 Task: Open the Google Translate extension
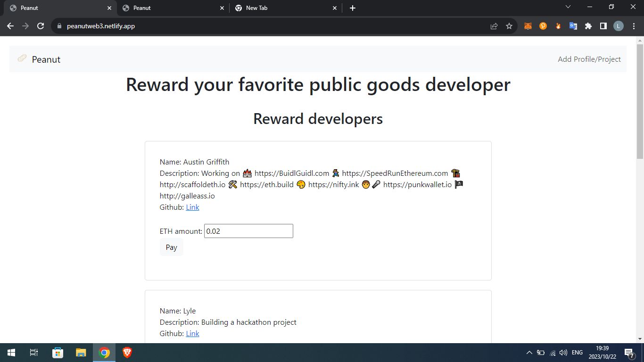(573, 26)
